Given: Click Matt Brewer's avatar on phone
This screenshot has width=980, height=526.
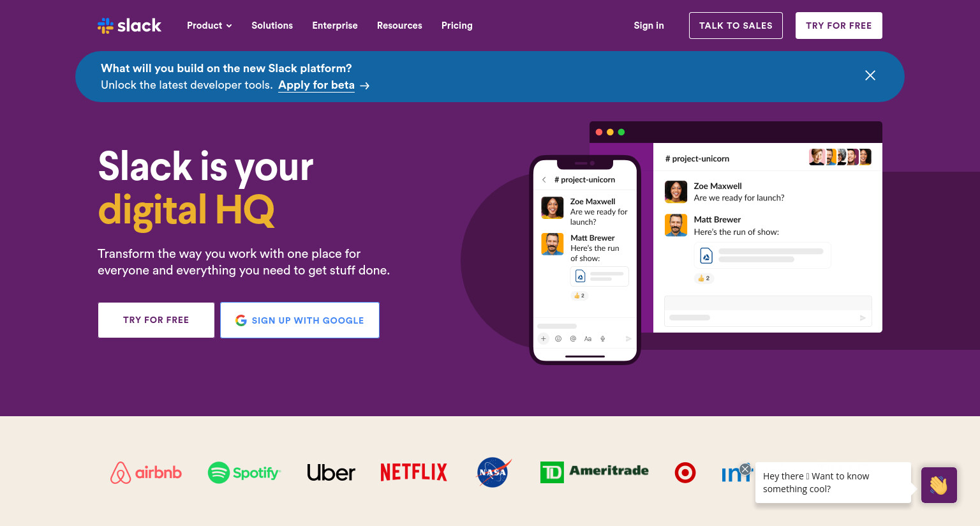Looking at the screenshot, I should click(553, 244).
